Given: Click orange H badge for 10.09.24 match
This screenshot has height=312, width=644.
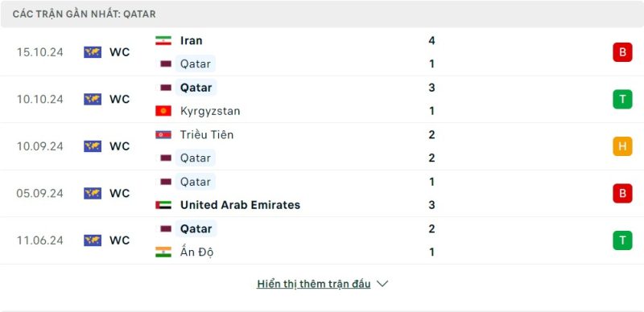Looking at the screenshot, I should coord(622,146).
